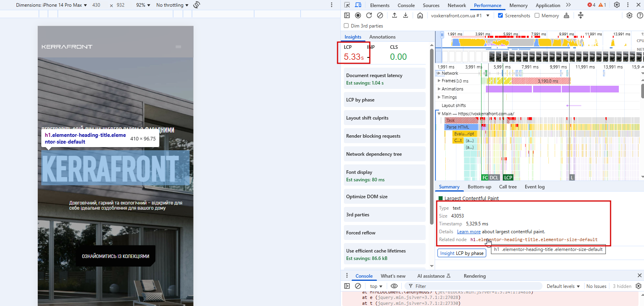Open the DevTools settings gear
Image resolution: width=644 pixels, height=306 pixels.
(617, 5)
